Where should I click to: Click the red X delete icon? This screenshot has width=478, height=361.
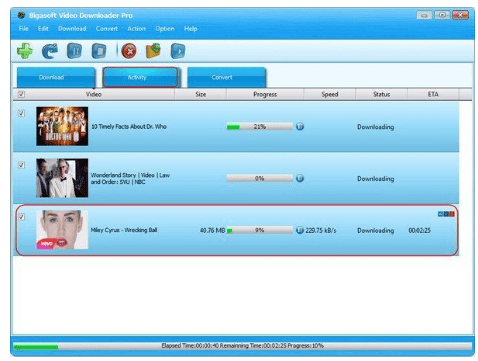pyautogui.click(x=129, y=51)
